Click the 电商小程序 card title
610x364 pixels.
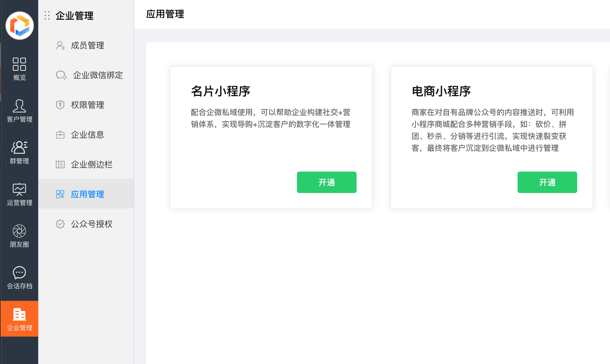[441, 91]
